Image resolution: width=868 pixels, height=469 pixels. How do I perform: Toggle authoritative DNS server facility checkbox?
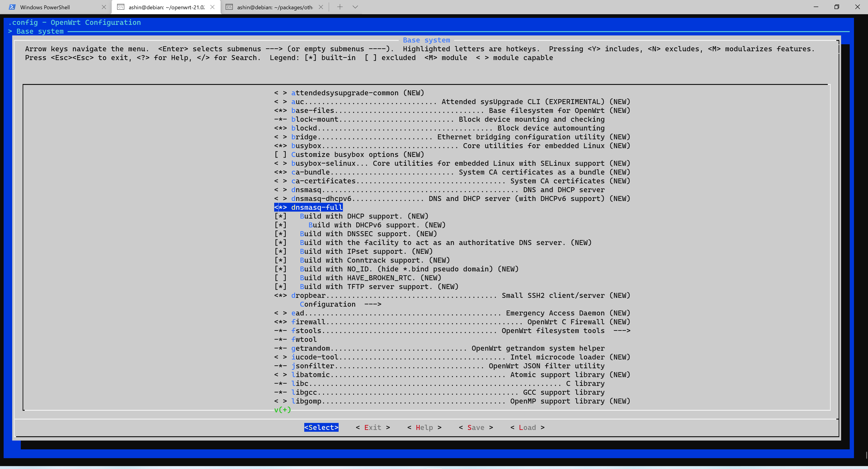click(x=280, y=243)
